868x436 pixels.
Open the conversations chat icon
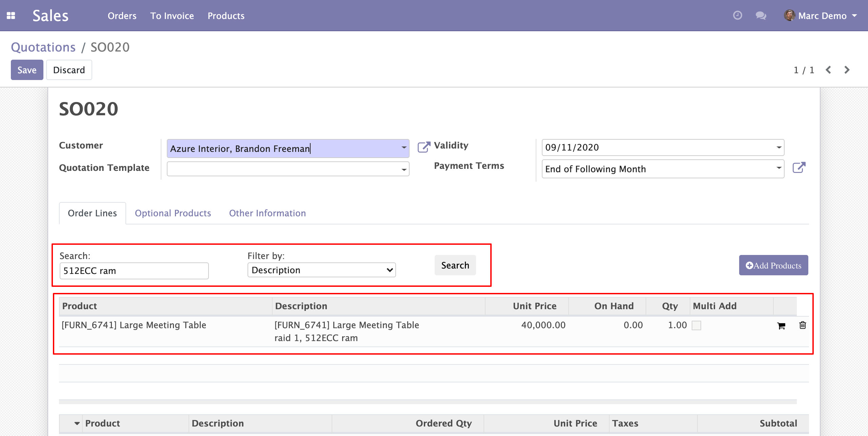[761, 16]
